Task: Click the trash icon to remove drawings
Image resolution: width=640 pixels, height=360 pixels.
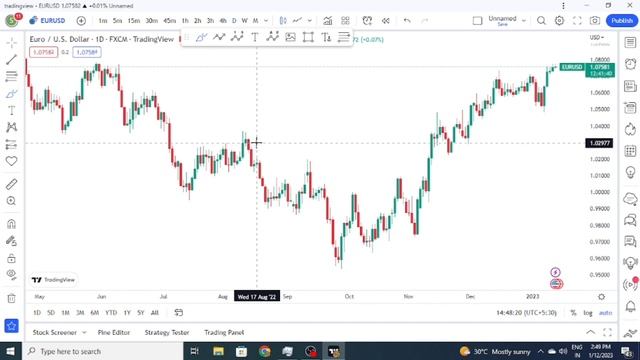Action: pyautogui.click(x=11, y=298)
